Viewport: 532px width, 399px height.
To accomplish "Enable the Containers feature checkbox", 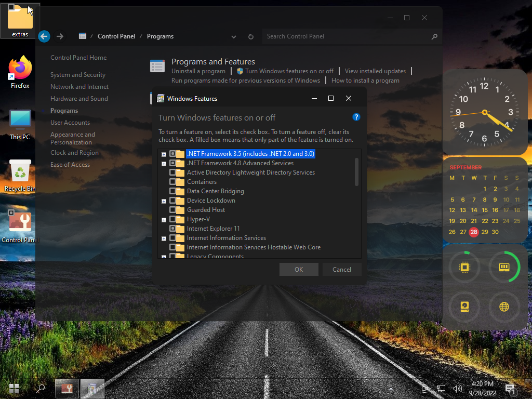I will [172, 182].
